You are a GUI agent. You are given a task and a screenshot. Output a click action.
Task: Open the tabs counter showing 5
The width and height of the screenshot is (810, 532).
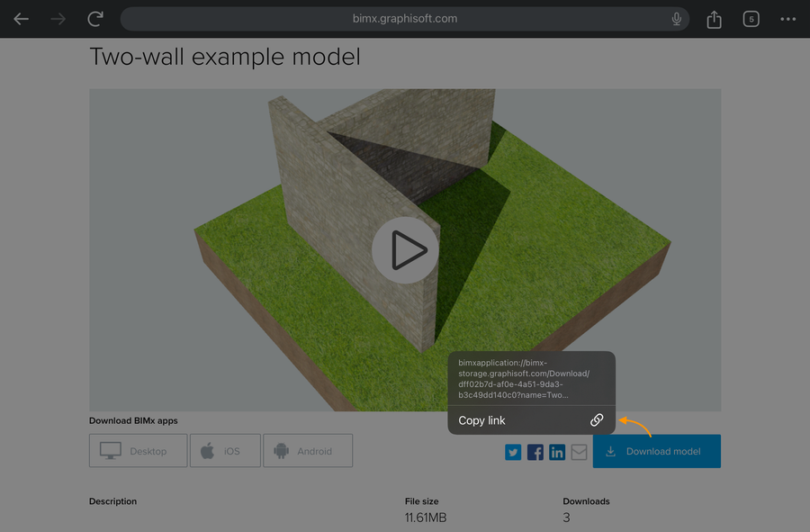[x=751, y=19]
